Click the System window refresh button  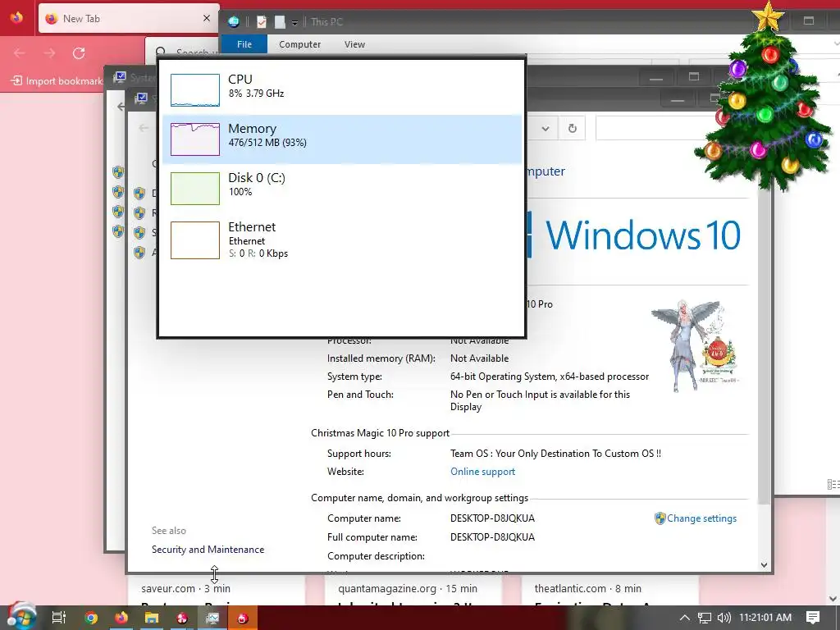572,129
